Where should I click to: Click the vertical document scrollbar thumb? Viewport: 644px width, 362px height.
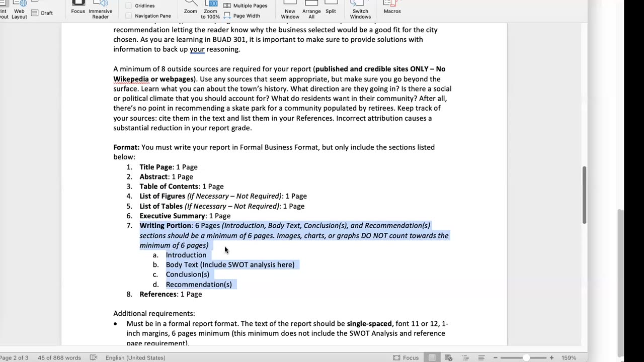click(x=584, y=195)
